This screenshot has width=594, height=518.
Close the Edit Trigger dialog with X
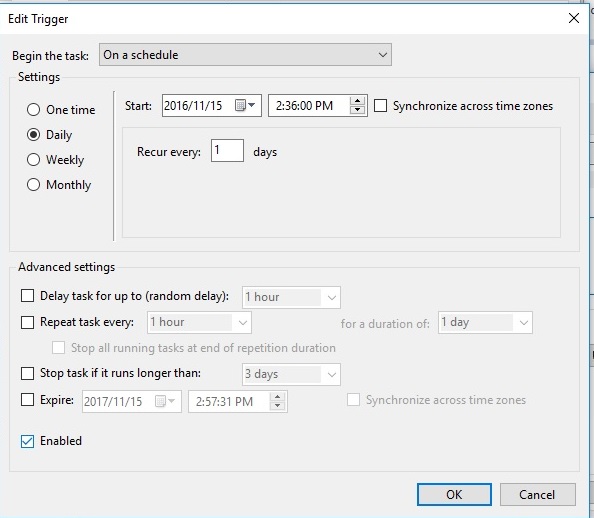(x=574, y=18)
